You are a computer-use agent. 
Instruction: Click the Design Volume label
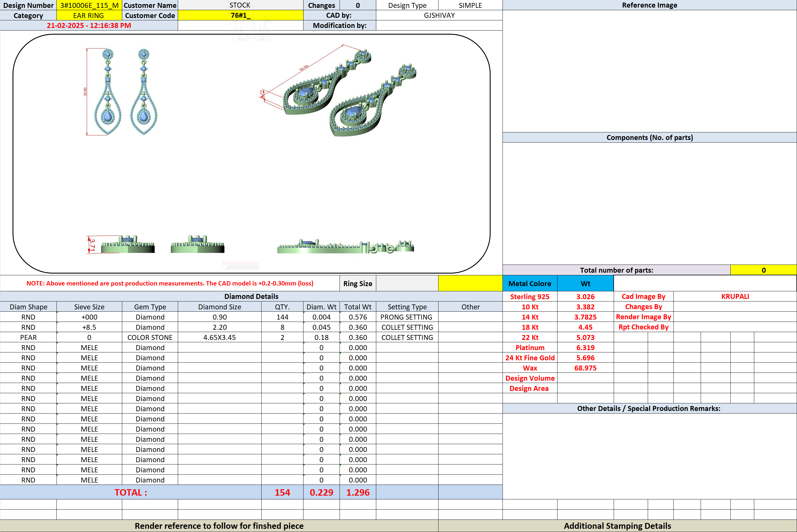click(x=530, y=378)
